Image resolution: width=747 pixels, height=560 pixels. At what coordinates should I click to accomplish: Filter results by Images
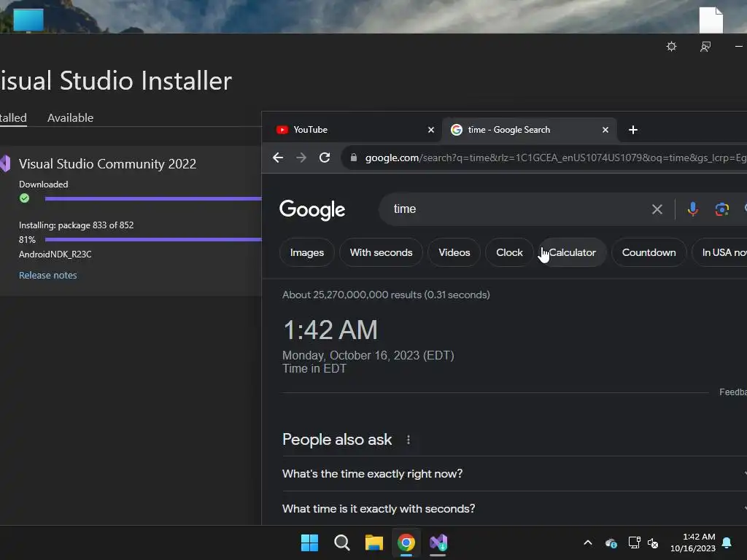307,252
